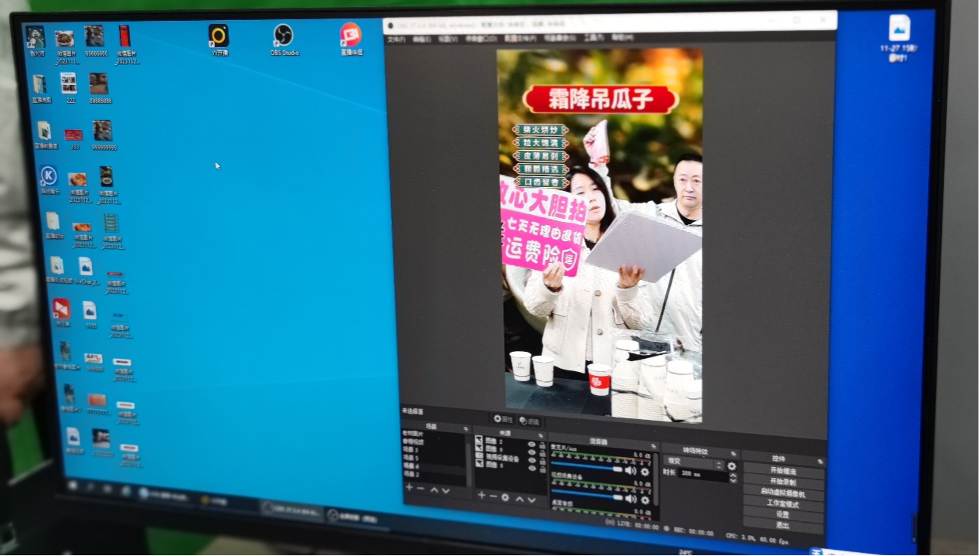Open the 编辑(E) menu

(421, 39)
